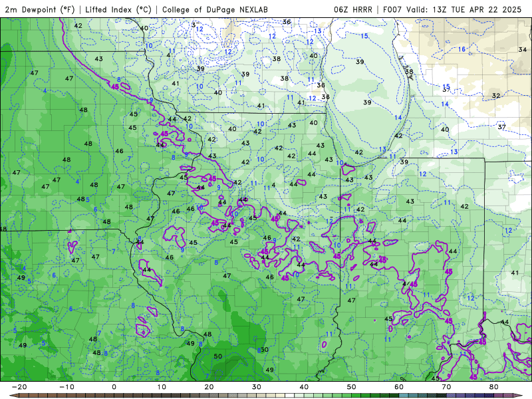Click the 'College of DuPage NEXLAB' label

pyautogui.click(x=215, y=9)
